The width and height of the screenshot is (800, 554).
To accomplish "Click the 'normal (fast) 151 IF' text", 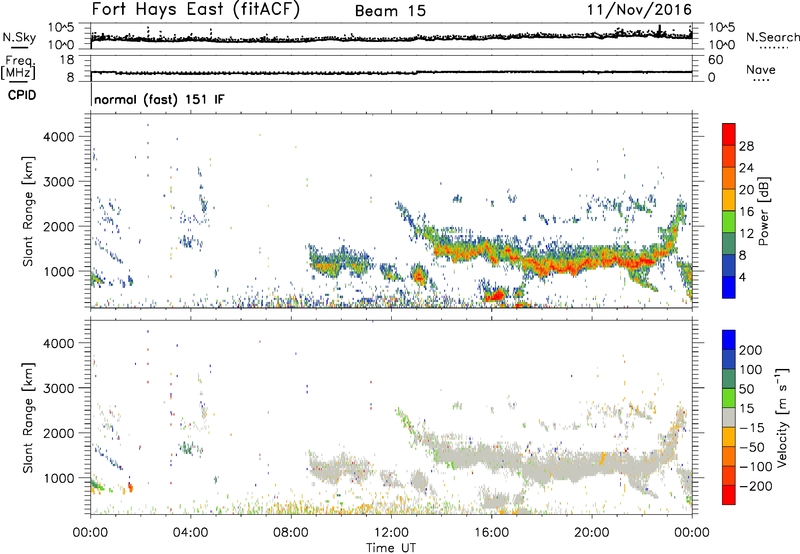I will tap(159, 99).
